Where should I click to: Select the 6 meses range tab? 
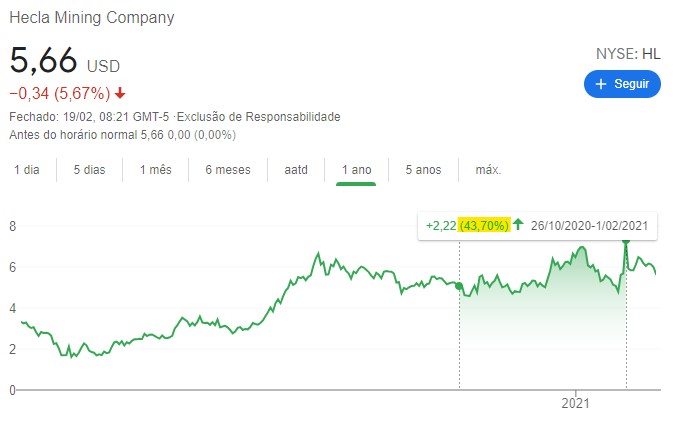click(227, 170)
